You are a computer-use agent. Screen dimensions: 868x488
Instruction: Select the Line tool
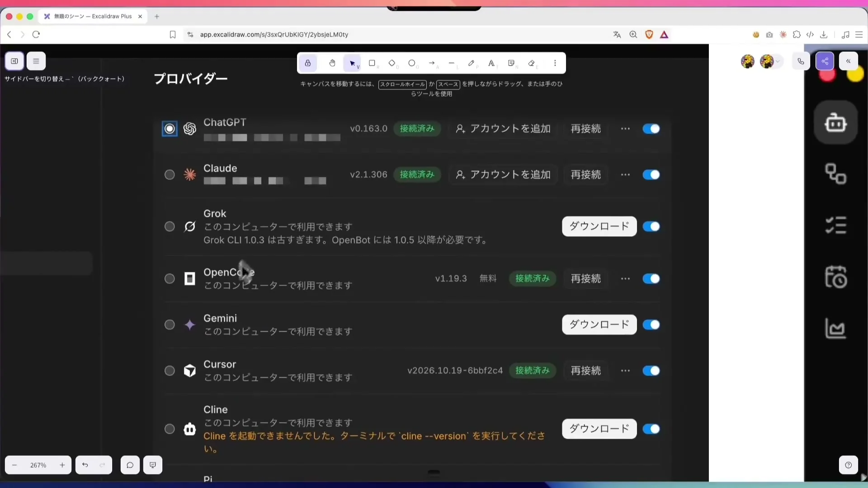[452, 63]
